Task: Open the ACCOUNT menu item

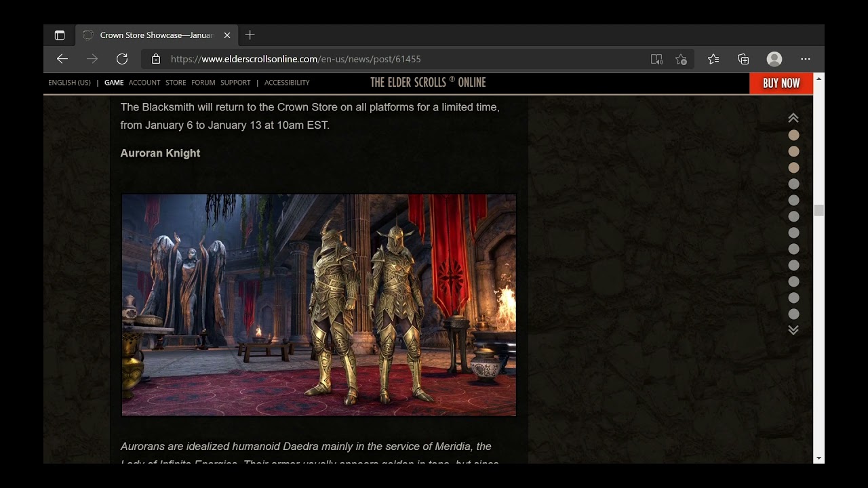Action: pyautogui.click(x=144, y=83)
